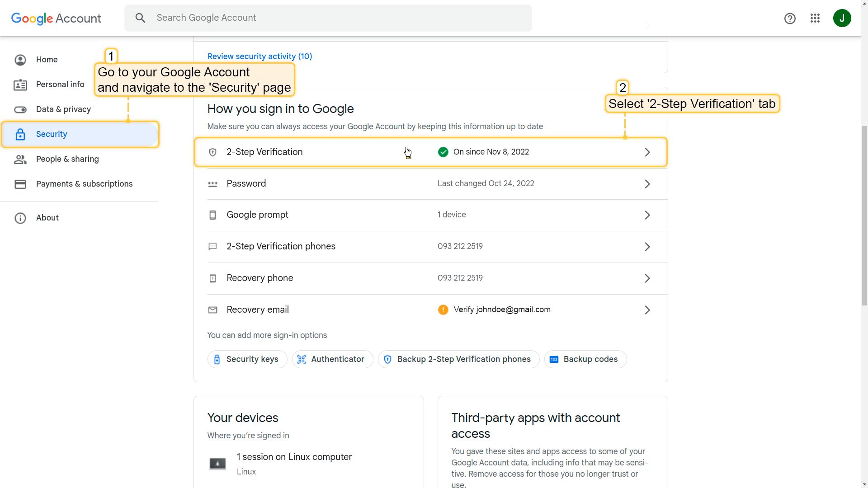Click the help question mark icon

789,19
